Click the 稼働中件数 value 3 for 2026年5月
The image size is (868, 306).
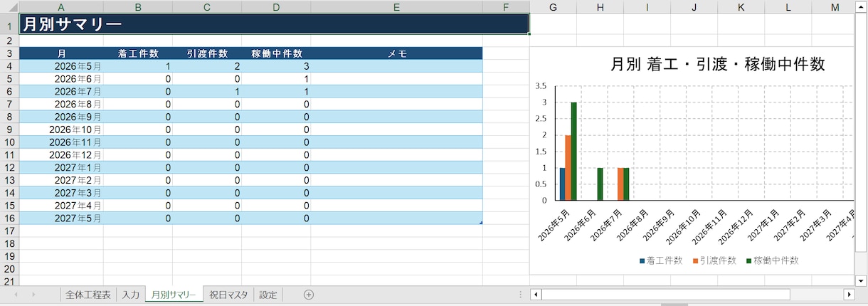pyautogui.click(x=276, y=66)
